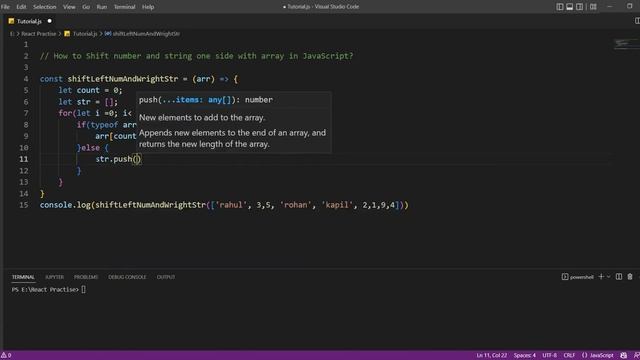Click 'shiftLeftNumAndWrightStr' on line 4

click(122, 79)
